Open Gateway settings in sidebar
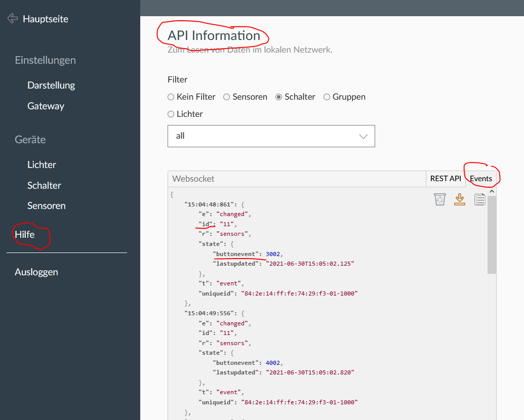Image resolution: width=524 pixels, height=420 pixels. (x=46, y=106)
